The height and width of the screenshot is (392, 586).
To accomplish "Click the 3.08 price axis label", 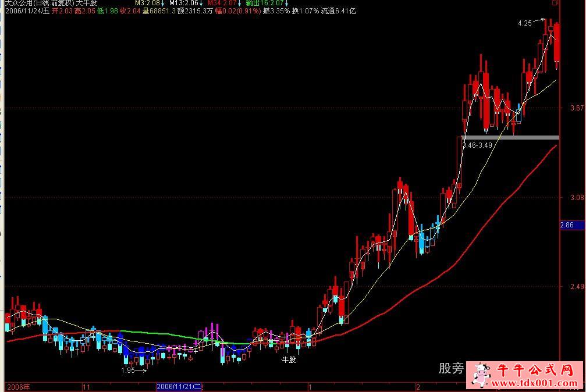I will (577, 198).
